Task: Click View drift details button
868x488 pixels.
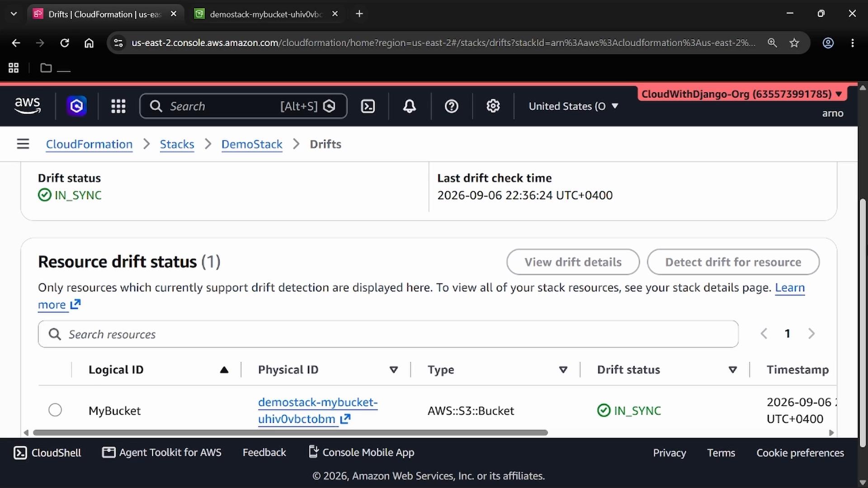Action: coord(573,262)
